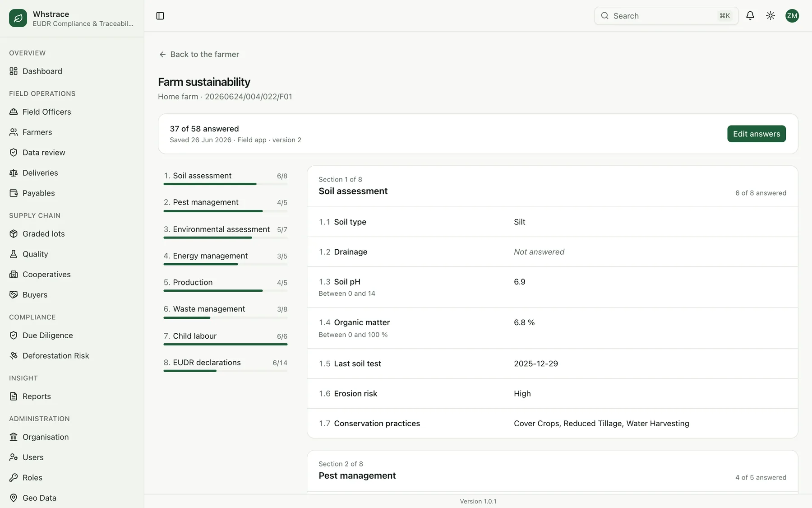Image resolution: width=812 pixels, height=508 pixels.
Task: Open Dashboard from the sidebar
Action: 72,71
